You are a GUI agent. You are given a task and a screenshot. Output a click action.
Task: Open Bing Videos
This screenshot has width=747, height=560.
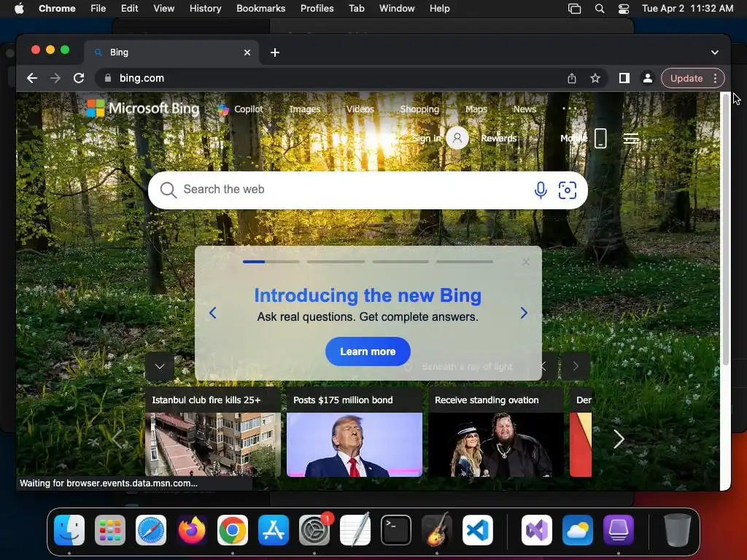point(360,109)
